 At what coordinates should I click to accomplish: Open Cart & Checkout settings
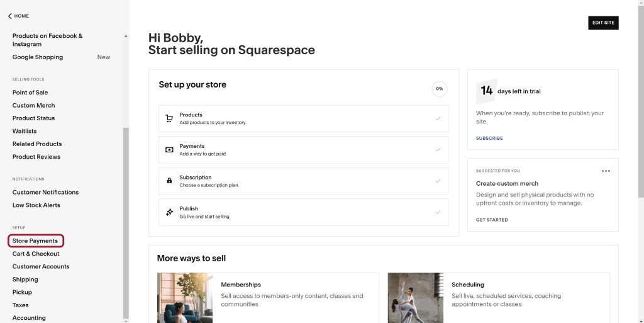point(36,254)
